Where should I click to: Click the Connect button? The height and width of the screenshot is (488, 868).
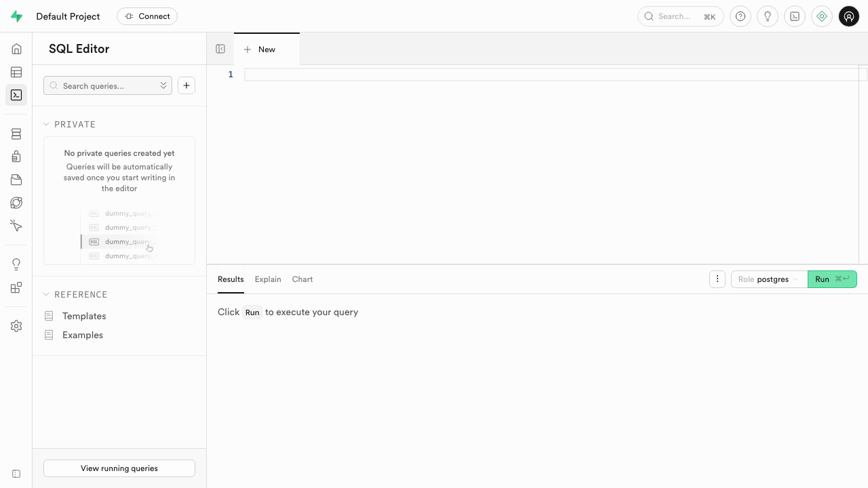(147, 16)
